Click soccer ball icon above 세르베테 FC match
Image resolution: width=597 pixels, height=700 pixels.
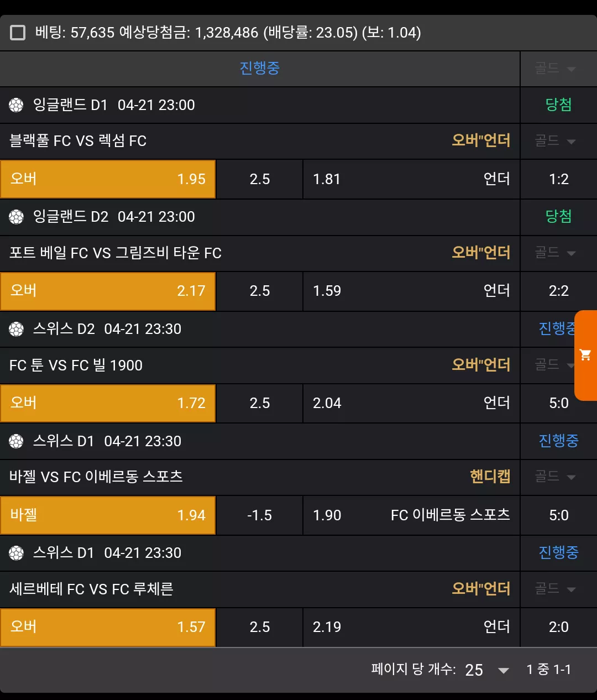pyautogui.click(x=17, y=553)
